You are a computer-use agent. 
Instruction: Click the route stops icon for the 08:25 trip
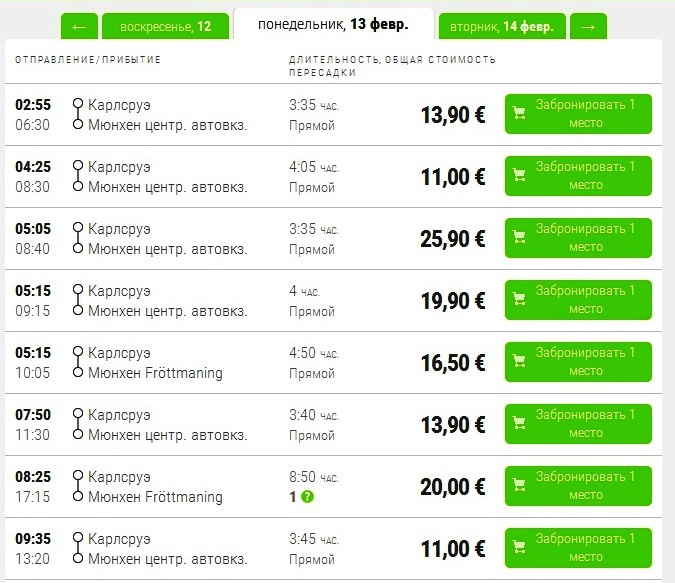tap(77, 486)
